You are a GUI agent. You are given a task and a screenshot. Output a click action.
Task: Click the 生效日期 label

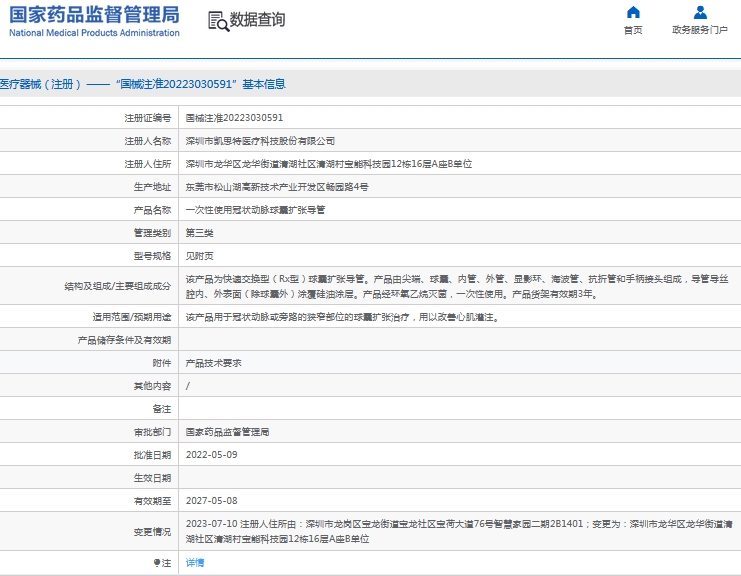(152, 478)
